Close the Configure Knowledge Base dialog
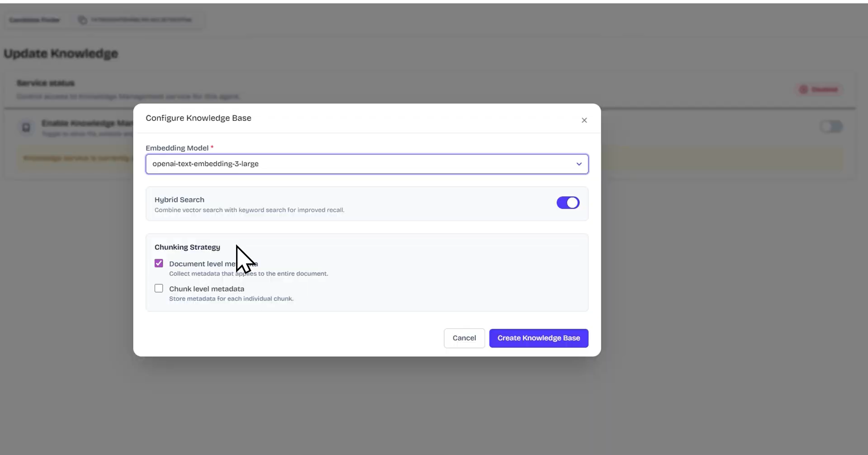This screenshot has height=455, width=868. (584, 120)
